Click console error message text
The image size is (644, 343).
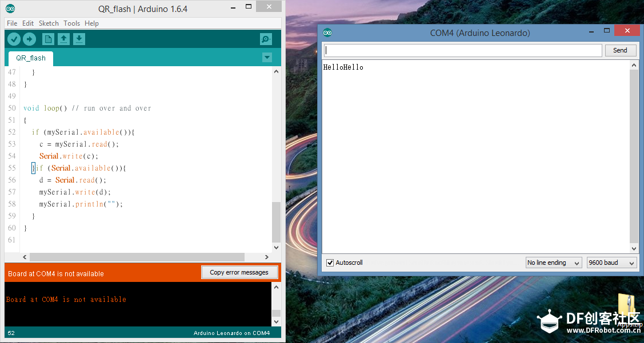66,300
